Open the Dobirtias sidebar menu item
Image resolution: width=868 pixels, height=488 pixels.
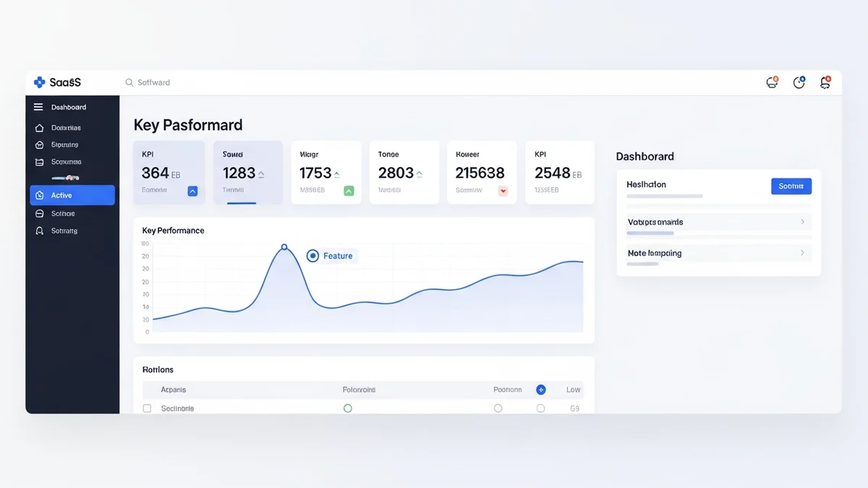tap(66, 128)
